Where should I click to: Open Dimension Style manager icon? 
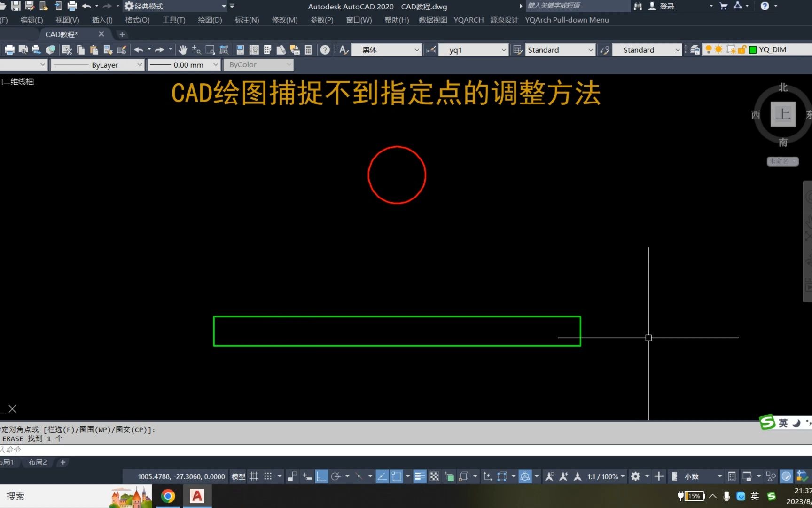[431, 50]
